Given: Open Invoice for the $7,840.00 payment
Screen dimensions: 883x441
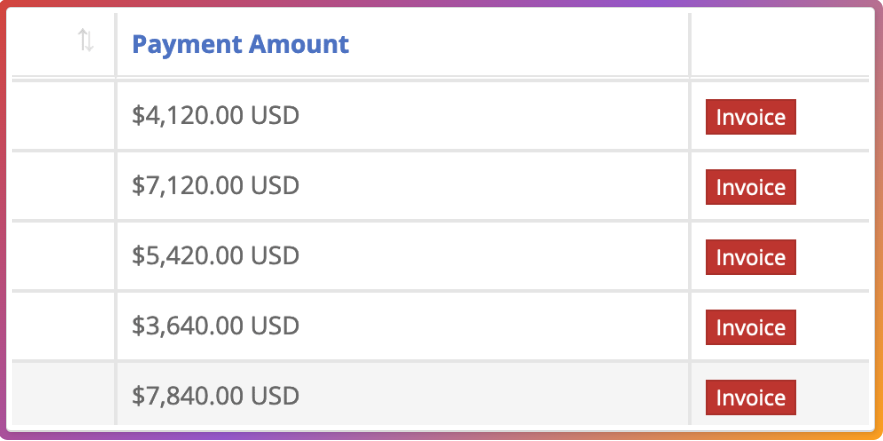Looking at the screenshot, I should (x=750, y=397).
